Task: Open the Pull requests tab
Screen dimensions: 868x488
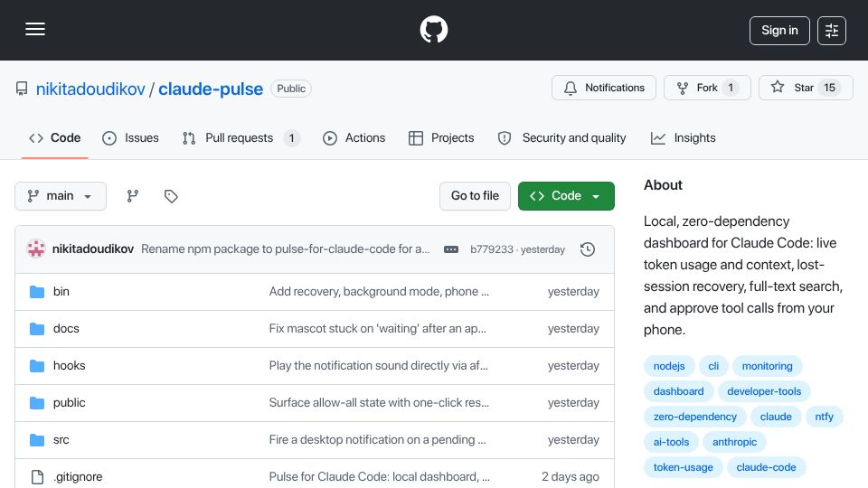Action: pyautogui.click(x=241, y=137)
